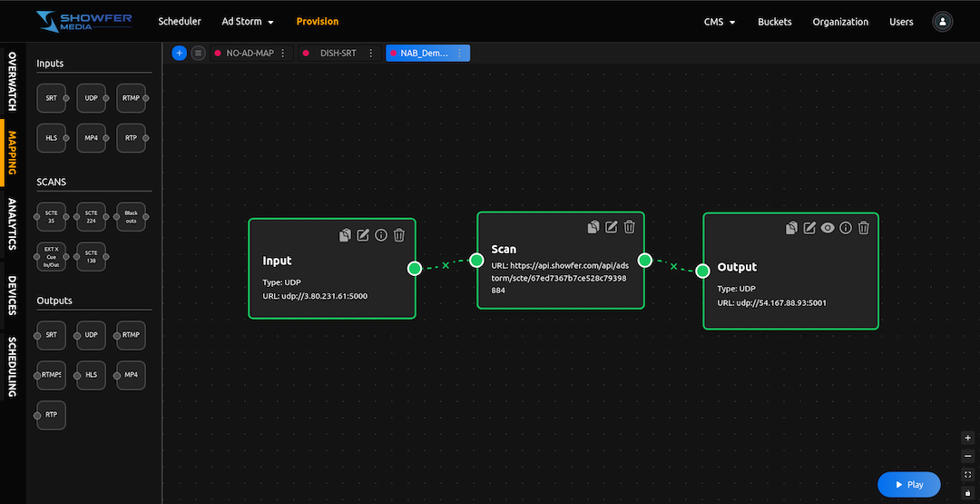Switch to the DISH-SRT tab
980x504 pixels.
click(x=338, y=54)
